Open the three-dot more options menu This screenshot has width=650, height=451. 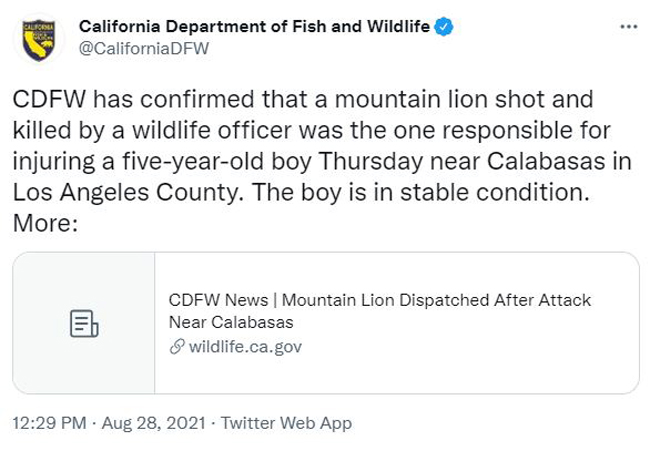628,27
